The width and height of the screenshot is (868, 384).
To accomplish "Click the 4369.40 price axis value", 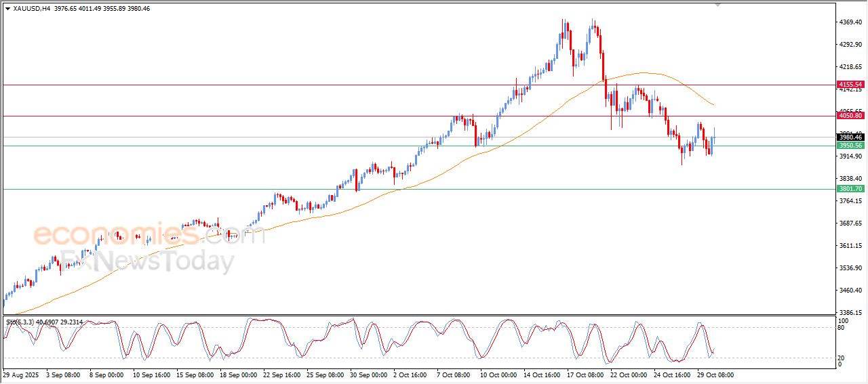I will 850,22.
